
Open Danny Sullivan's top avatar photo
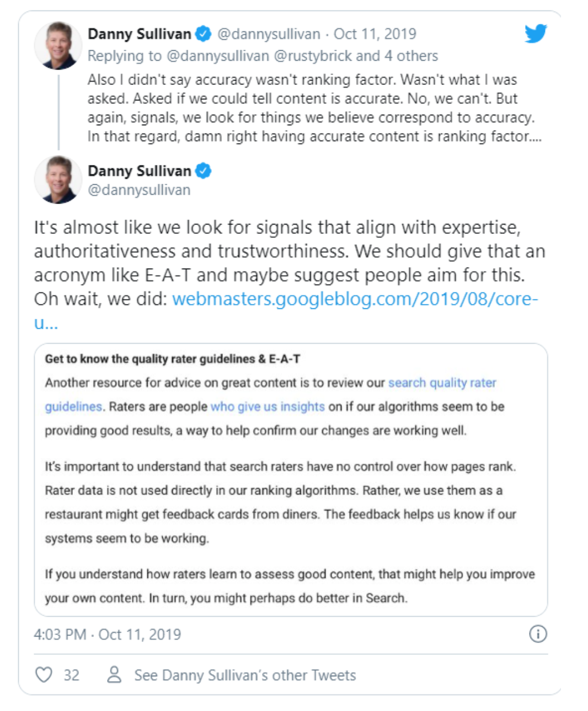click(58, 45)
